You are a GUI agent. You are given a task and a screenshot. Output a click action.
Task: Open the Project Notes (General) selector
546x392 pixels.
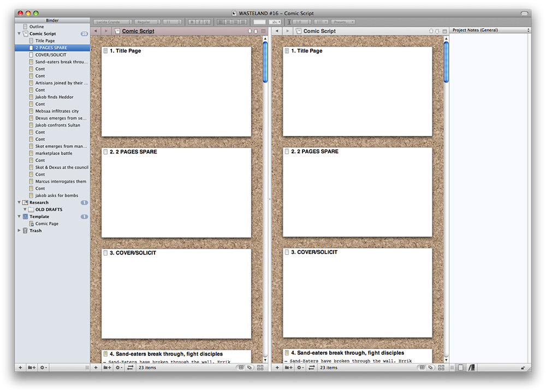(489, 30)
